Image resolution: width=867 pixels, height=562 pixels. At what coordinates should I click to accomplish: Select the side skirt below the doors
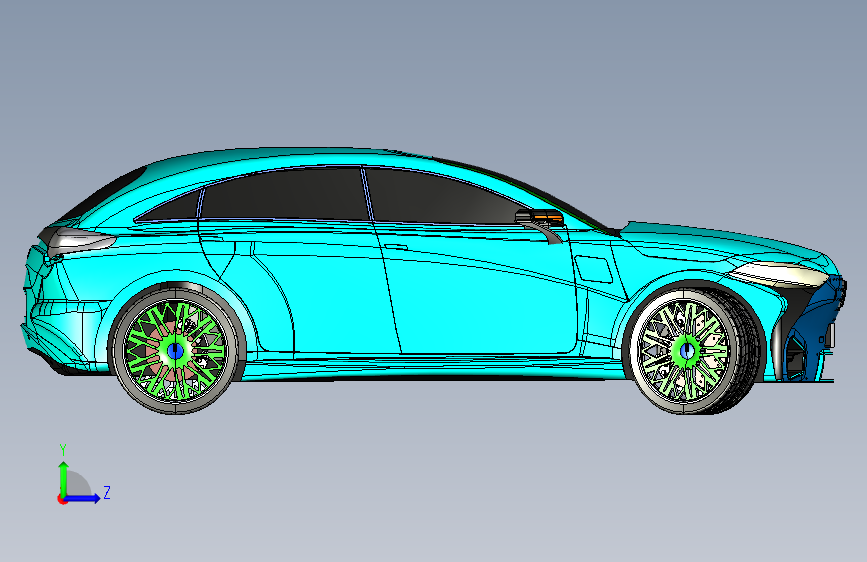point(431,367)
